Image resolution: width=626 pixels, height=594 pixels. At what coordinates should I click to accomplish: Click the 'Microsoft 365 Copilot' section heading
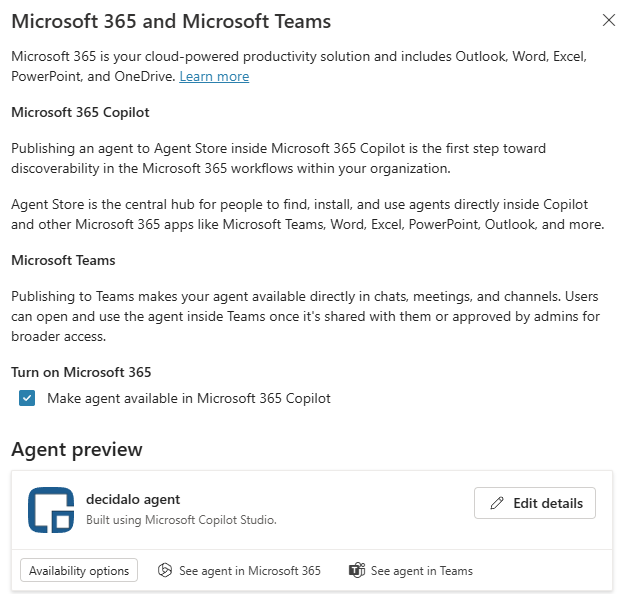coord(80,113)
